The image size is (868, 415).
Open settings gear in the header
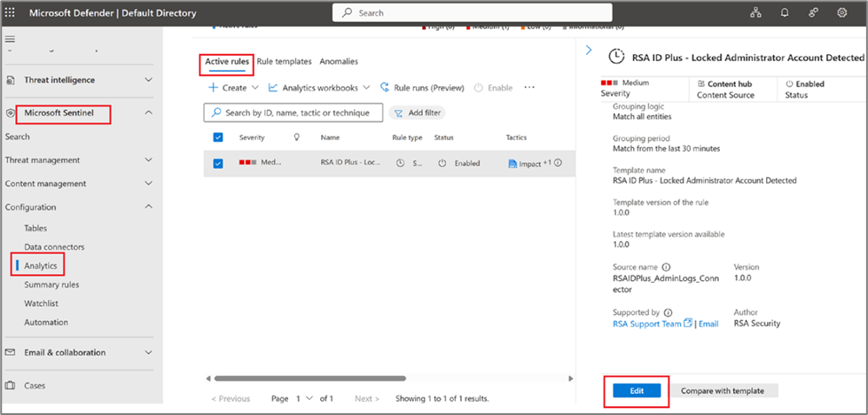click(x=841, y=13)
